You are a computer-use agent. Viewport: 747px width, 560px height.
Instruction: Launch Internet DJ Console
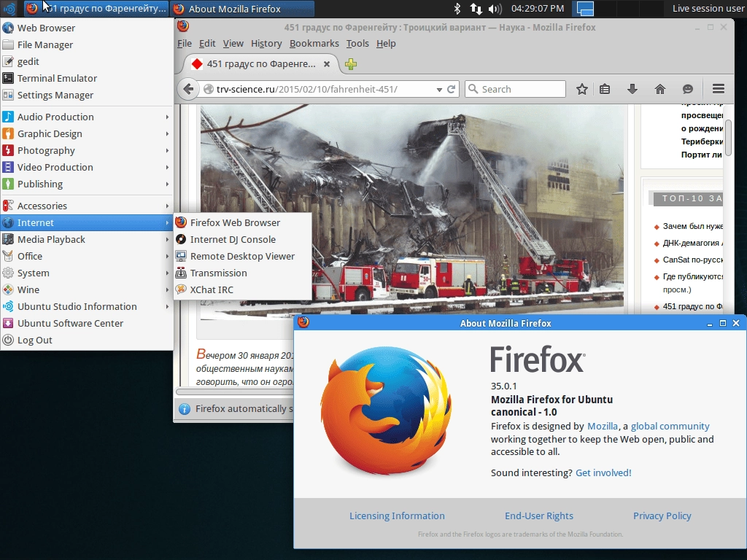tap(242, 239)
